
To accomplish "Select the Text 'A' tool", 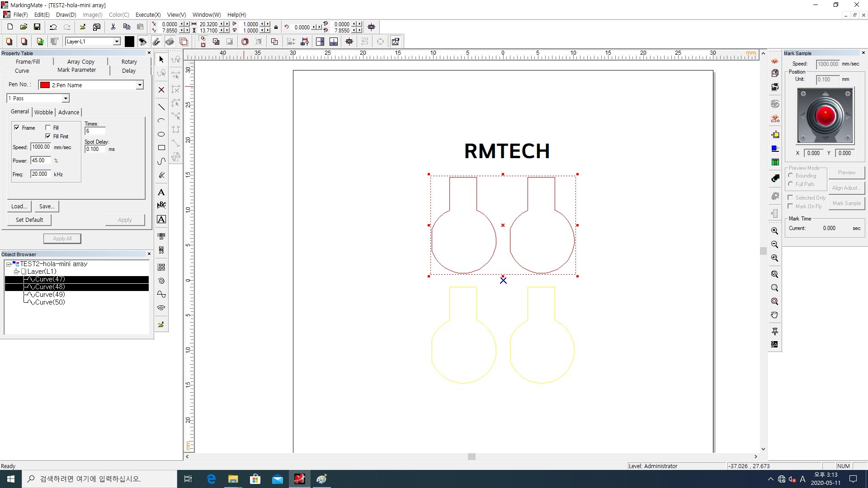I will tap(161, 192).
